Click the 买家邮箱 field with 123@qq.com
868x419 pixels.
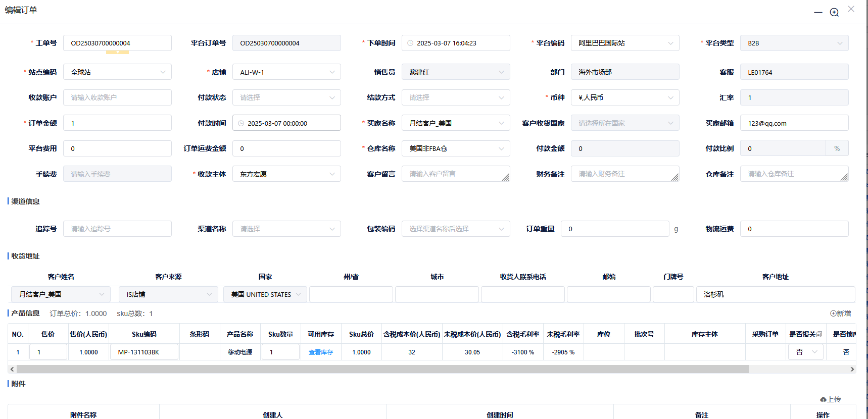(x=794, y=123)
